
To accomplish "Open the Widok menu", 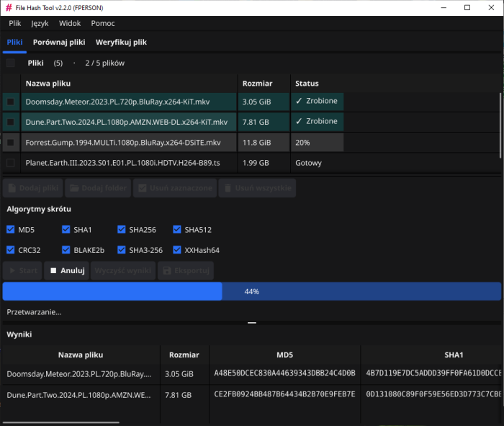I will [70, 24].
